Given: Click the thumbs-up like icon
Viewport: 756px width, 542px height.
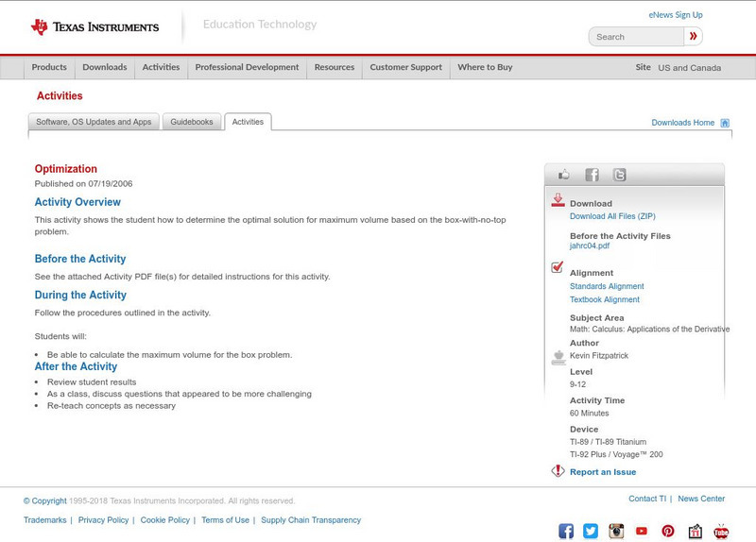Looking at the screenshot, I should (x=563, y=175).
